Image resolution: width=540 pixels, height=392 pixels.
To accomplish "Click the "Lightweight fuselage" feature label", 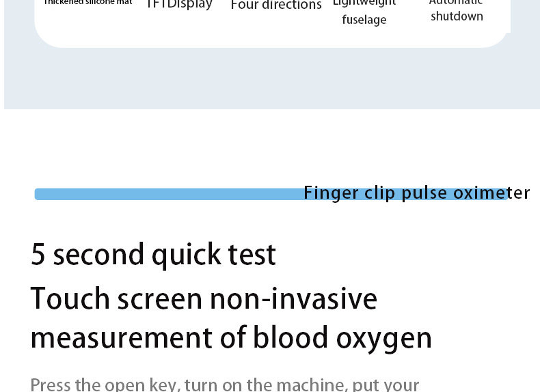I will 364,12.
